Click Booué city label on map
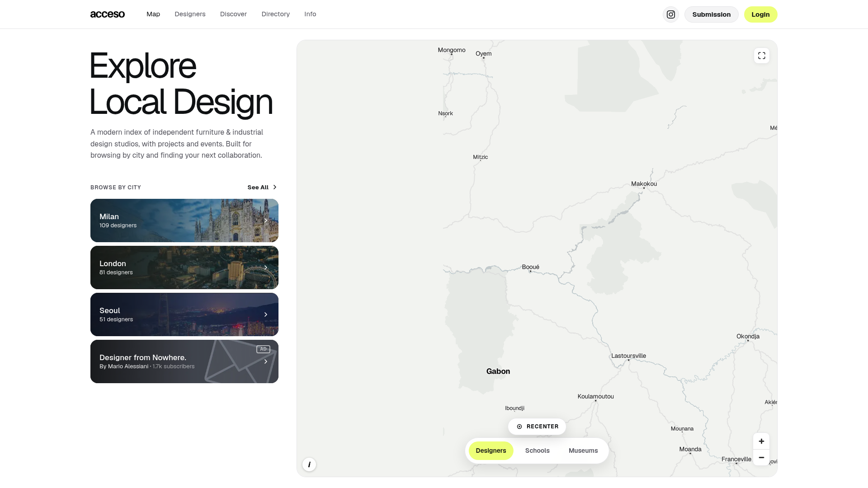 [x=531, y=267]
